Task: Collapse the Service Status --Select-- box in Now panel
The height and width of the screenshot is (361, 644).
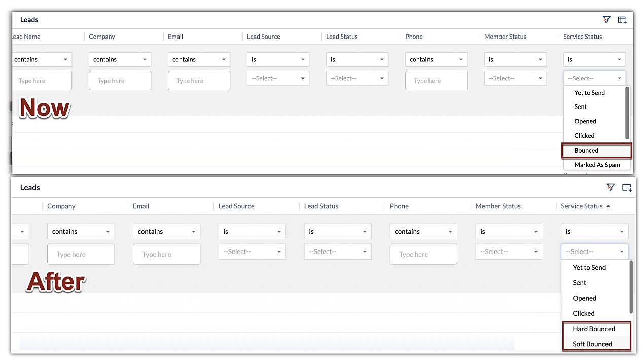Action: point(594,79)
